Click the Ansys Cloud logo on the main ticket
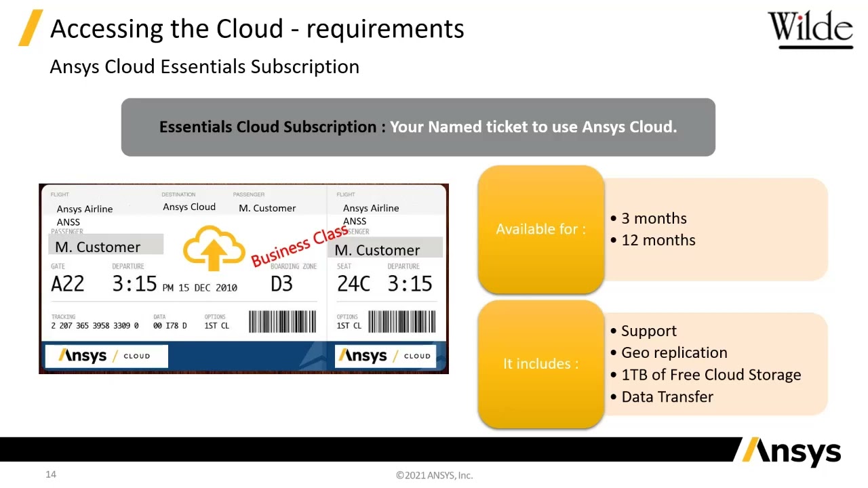The height and width of the screenshot is (488, 868). (x=105, y=356)
